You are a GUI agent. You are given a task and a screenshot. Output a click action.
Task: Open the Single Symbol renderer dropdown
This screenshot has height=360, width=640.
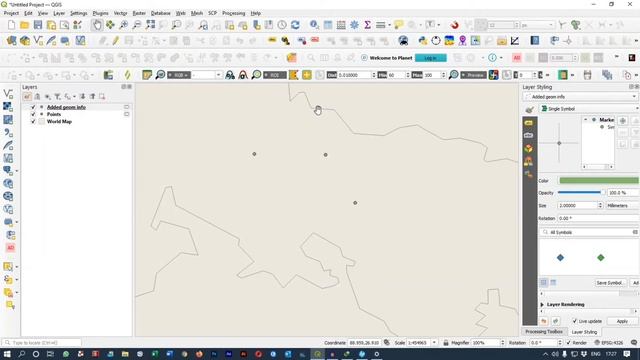click(x=589, y=109)
